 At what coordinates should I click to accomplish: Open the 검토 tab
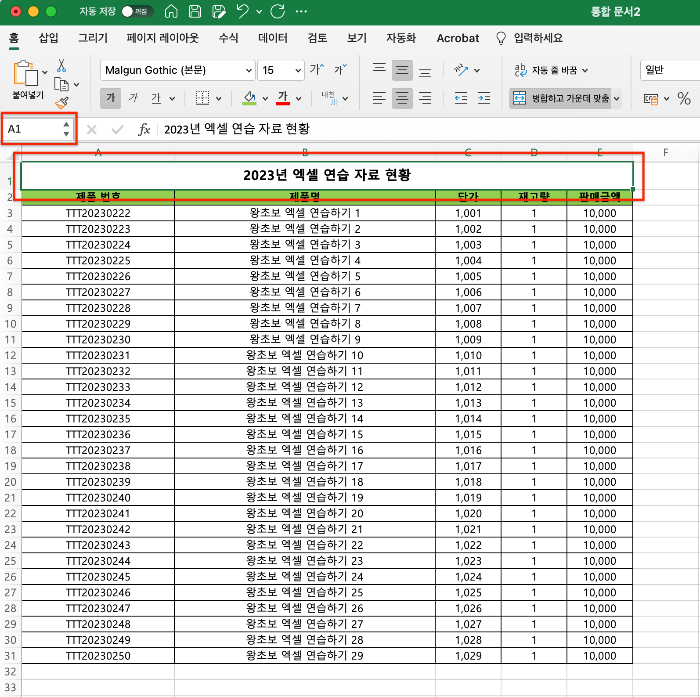click(x=317, y=38)
